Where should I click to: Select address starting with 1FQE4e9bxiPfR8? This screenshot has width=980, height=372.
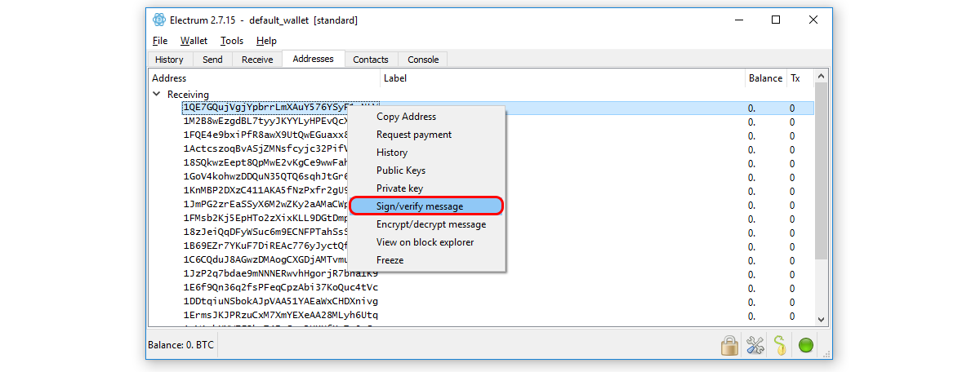pos(266,135)
